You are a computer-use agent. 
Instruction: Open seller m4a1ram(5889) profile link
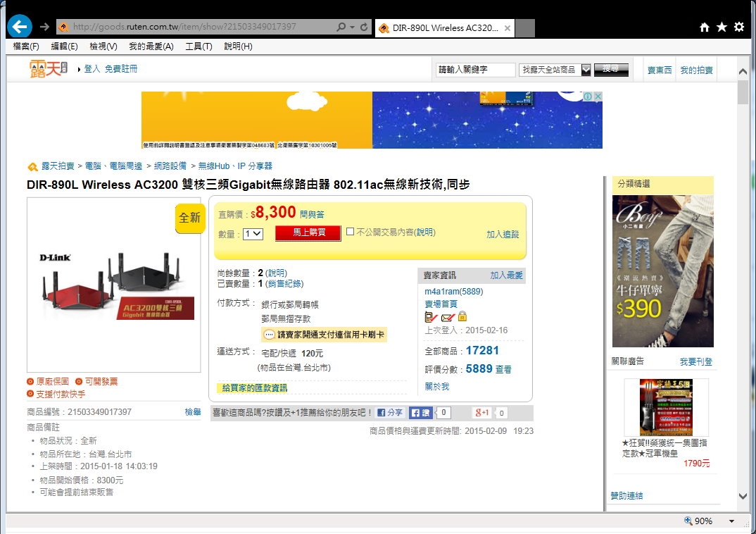tap(454, 292)
